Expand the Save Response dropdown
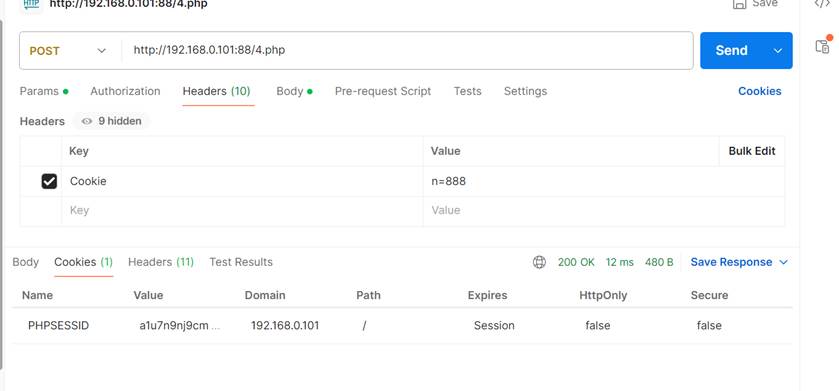The image size is (839, 391). click(784, 262)
